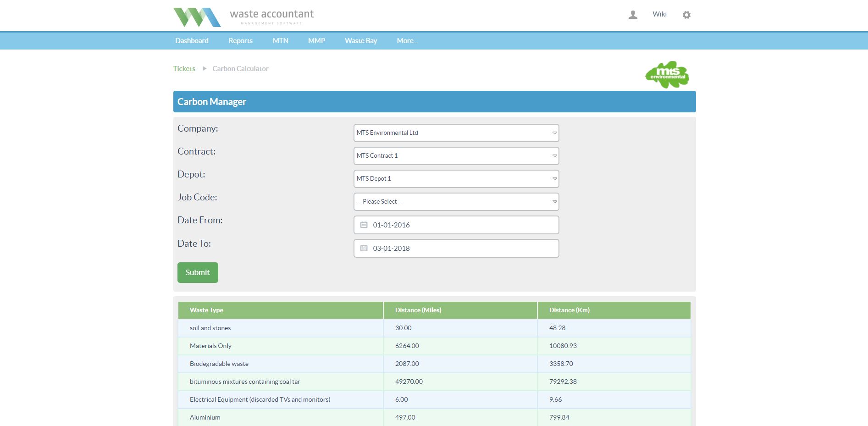Screen dimensions: 868x426
Task: Open the Dashboard menu
Action: [x=192, y=41]
